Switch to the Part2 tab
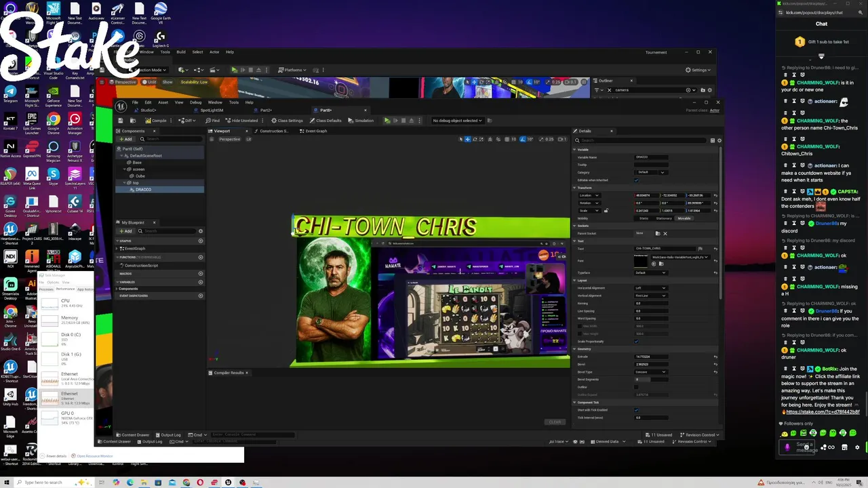The height and width of the screenshot is (488, 868). pos(264,110)
